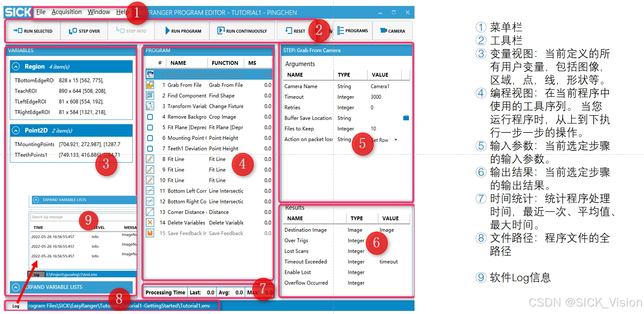Click the Log tab in the bottom-left corner
This screenshot has height=314, width=644.
(x=16, y=306)
